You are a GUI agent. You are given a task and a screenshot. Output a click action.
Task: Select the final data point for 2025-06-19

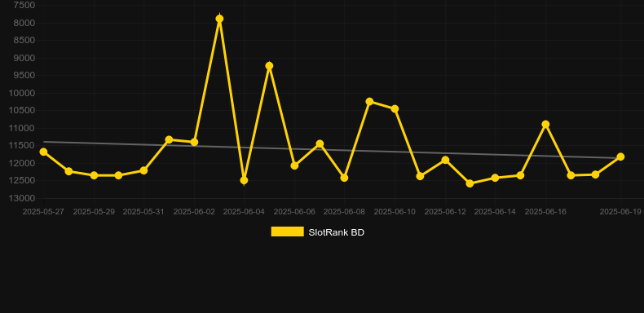620,156
